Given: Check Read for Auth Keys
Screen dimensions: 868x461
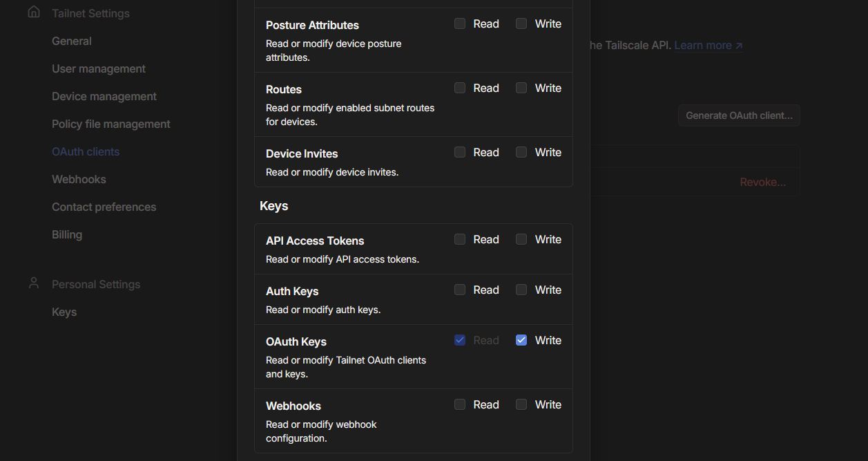Looking at the screenshot, I should coord(460,290).
